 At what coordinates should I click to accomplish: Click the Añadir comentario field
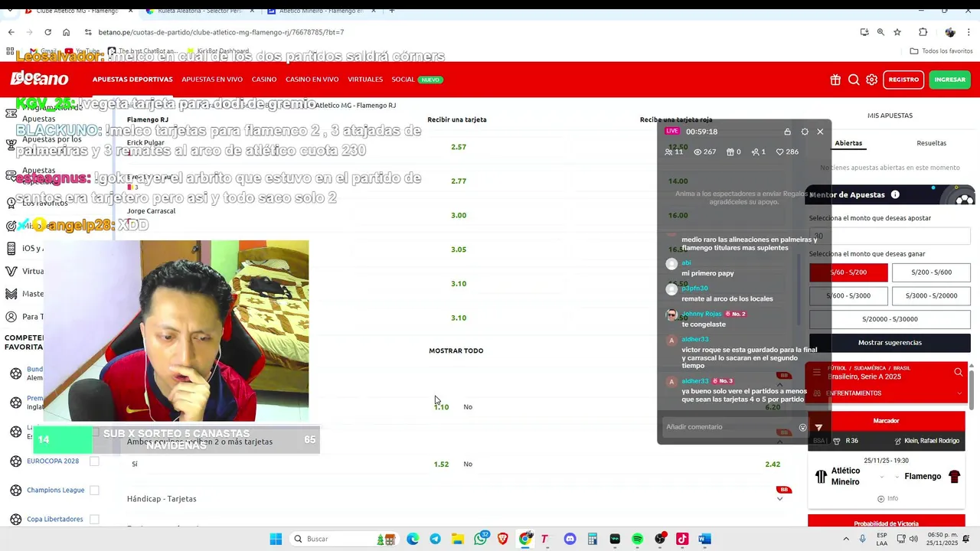pos(729,427)
